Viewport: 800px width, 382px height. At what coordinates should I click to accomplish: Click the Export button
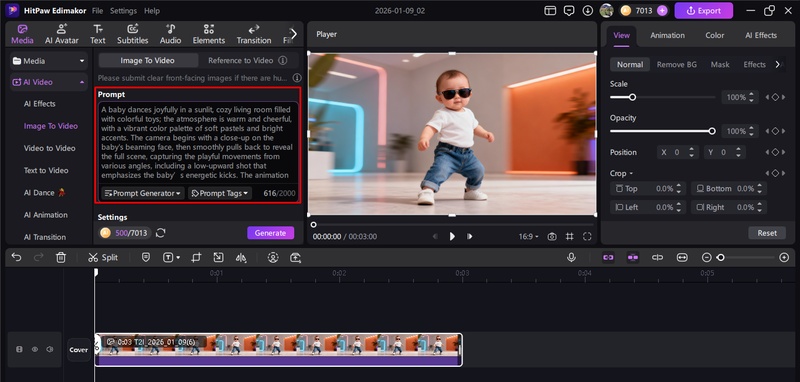click(x=704, y=11)
